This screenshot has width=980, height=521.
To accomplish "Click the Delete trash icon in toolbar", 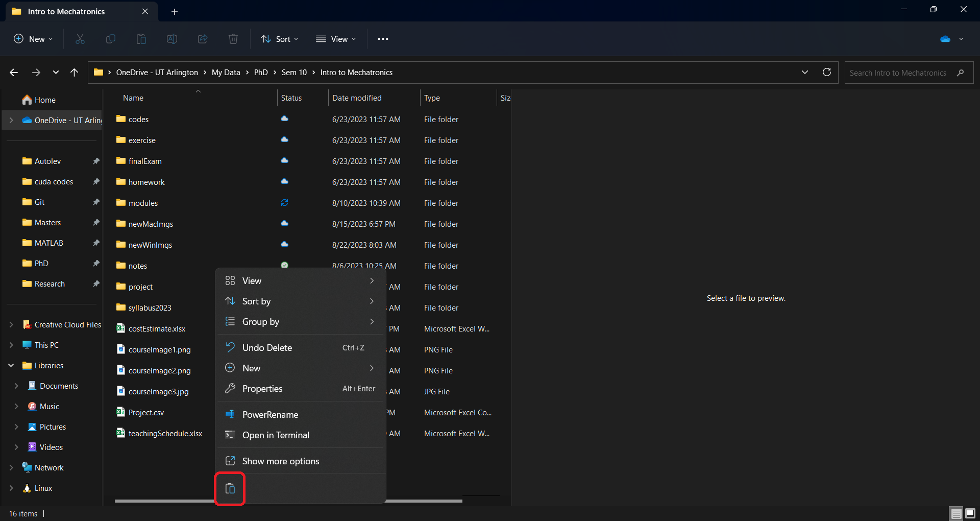I will coord(233,39).
